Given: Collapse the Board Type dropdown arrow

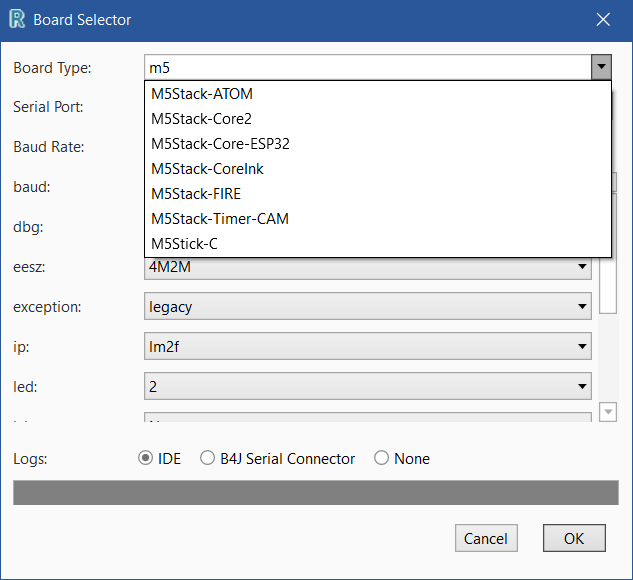Looking at the screenshot, I should coord(601,68).
